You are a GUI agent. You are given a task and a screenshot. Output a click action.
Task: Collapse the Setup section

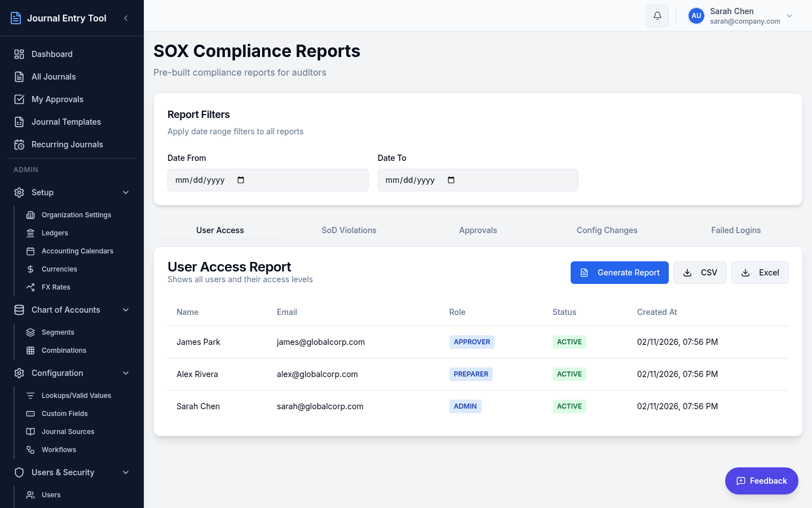click(125, 192)
